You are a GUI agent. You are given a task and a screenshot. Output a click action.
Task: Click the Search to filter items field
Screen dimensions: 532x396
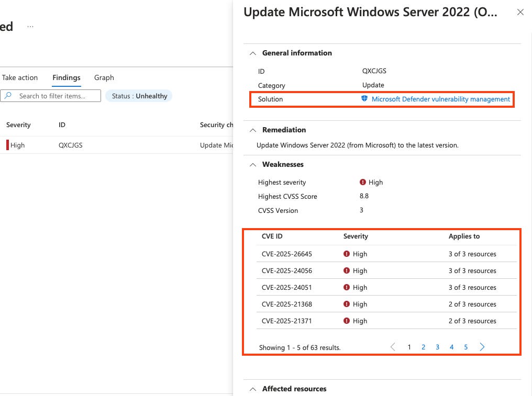pos(51,96)
